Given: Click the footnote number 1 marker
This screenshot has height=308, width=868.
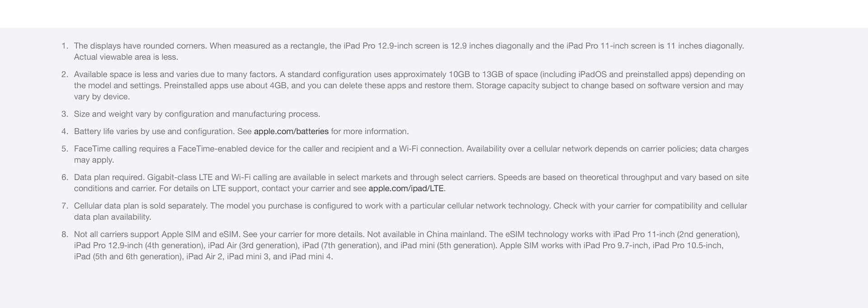Looking at the screenshot, I should 65,46.
